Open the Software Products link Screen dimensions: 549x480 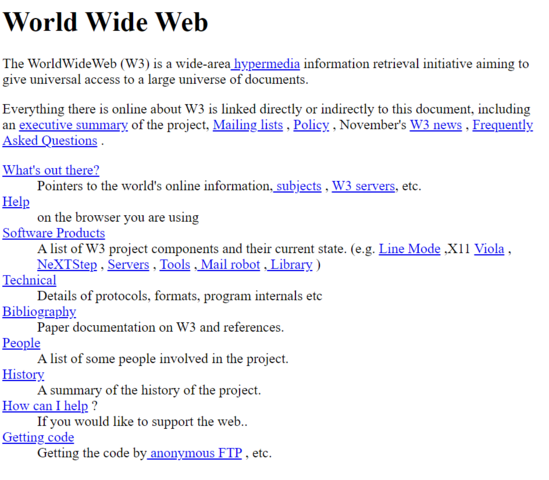coord(54,234)
